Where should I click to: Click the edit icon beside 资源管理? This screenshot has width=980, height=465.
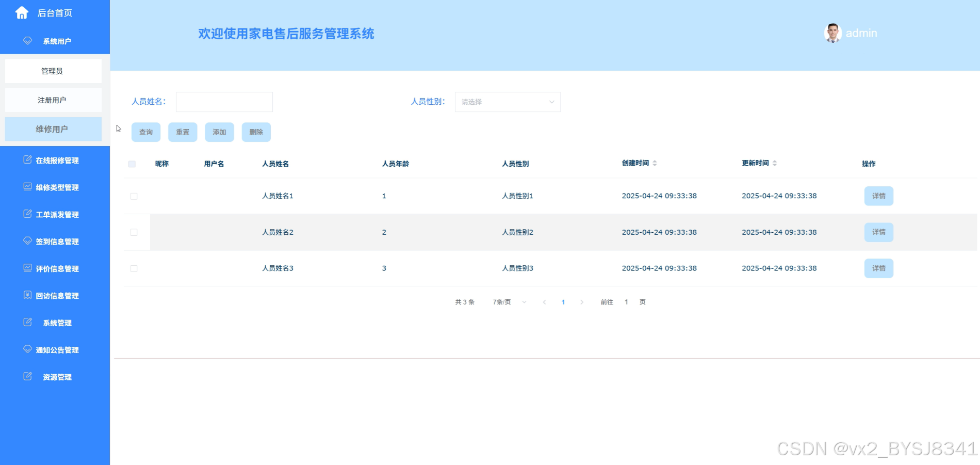tap(28, 376)
